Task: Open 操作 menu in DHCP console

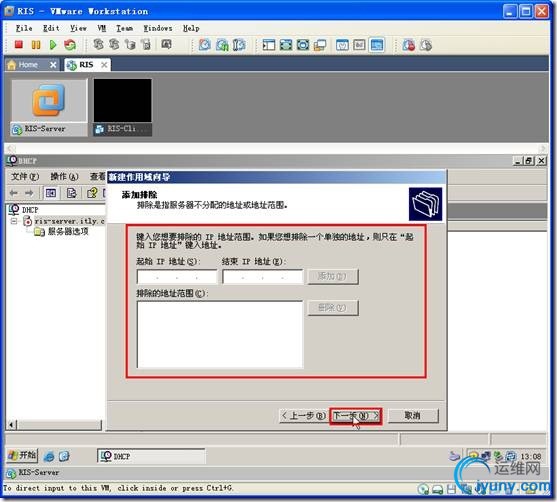Action: tap(64, 177)
